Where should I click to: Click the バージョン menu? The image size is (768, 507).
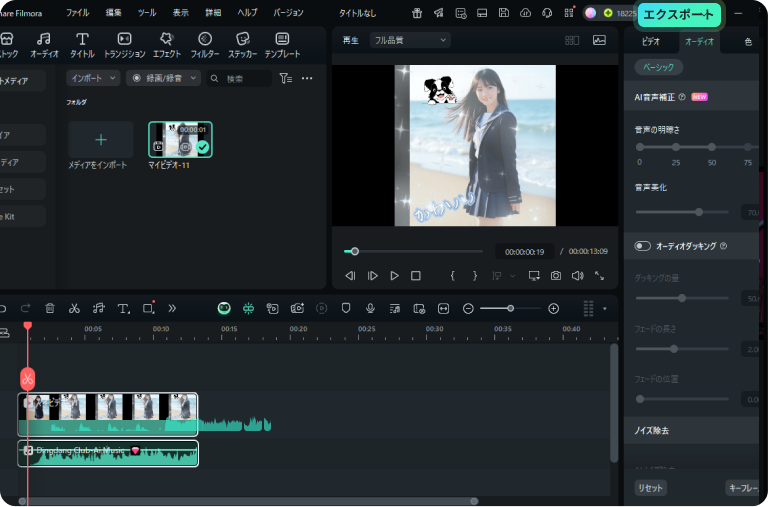(288, 13)
